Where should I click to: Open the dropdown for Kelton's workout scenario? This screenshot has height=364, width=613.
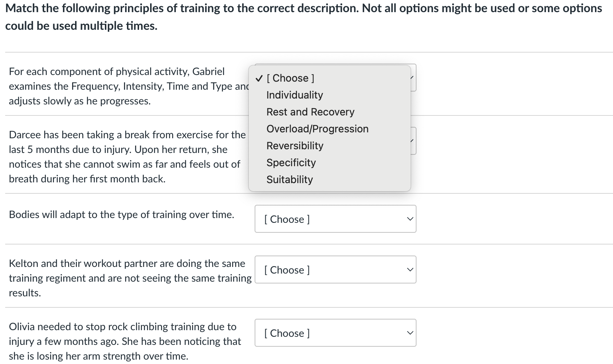point(335,270)
